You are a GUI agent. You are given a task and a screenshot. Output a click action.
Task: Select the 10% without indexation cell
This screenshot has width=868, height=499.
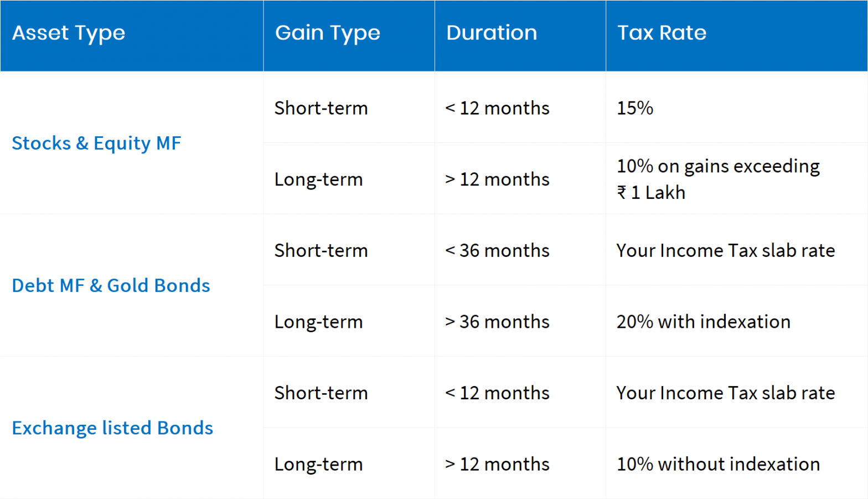[x=718, y=464]
